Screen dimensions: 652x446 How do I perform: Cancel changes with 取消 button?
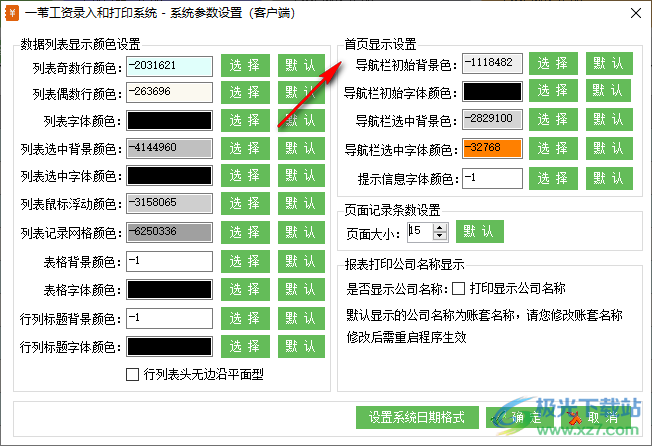[x=596, y=417]
